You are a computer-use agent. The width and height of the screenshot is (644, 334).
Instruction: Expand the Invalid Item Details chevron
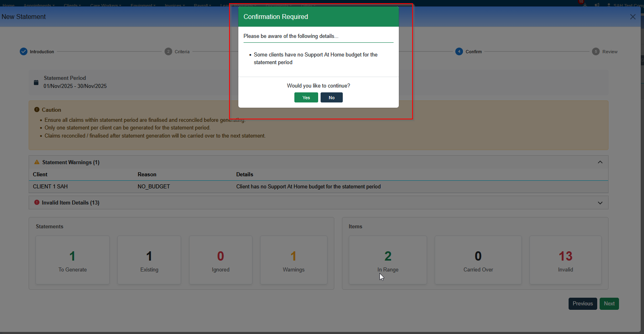pyautogui.click(x=600, y=203)
